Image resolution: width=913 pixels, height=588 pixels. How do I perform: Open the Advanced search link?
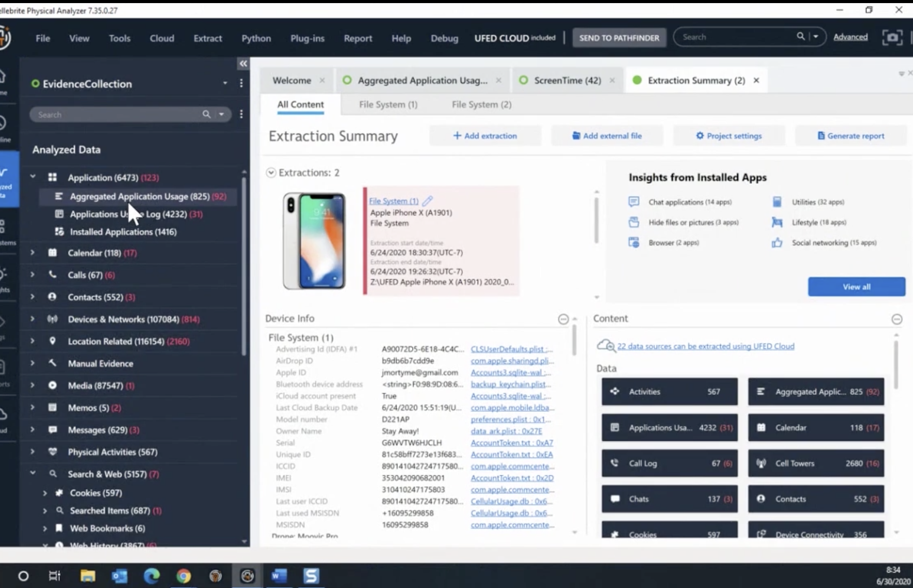pyautogui.click(x=850, y=37)
